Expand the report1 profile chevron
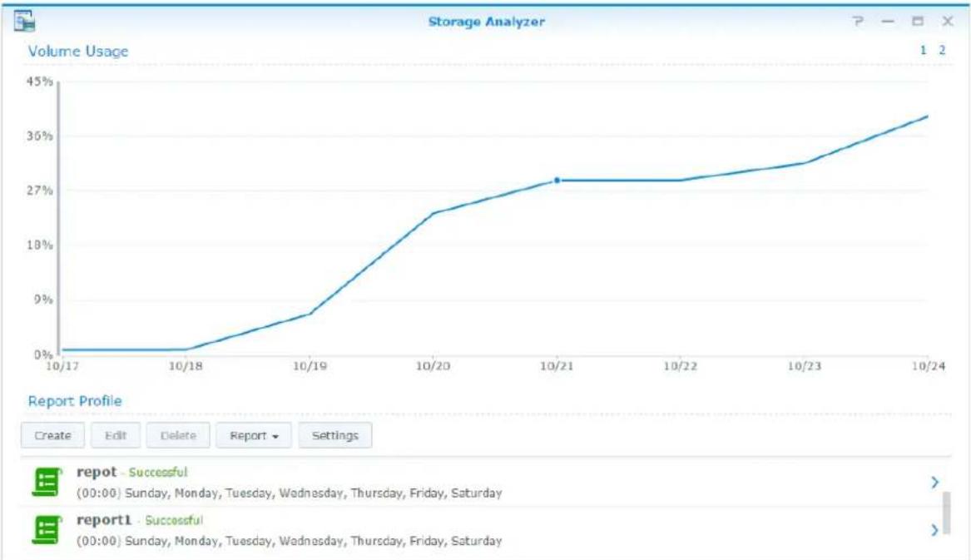Image resolution: width=971 pixels, height=560 pixels. coord(935,530)
